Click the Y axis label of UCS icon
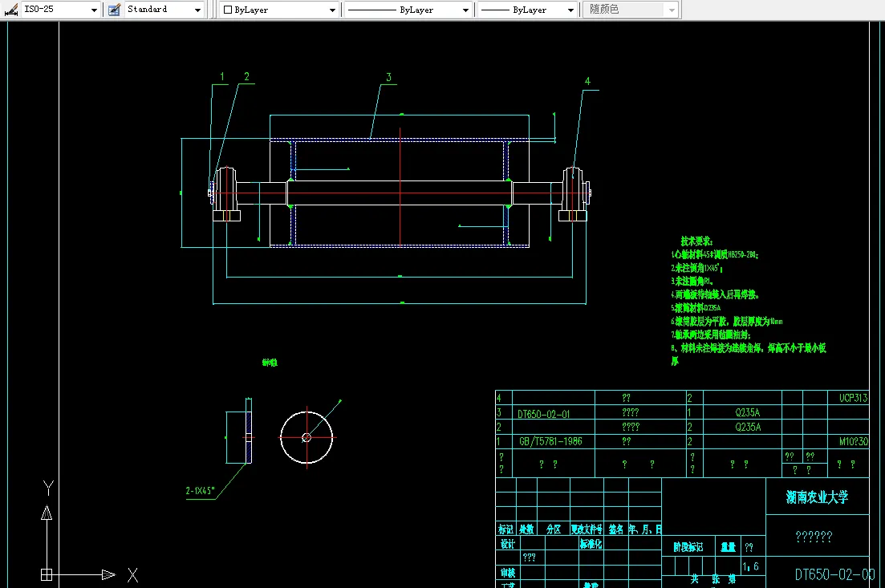The image size is (885, 588). (48, 488)
